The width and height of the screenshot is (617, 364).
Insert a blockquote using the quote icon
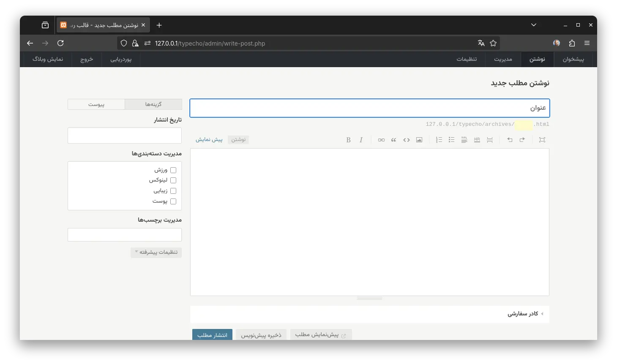[x=393, y=140]
